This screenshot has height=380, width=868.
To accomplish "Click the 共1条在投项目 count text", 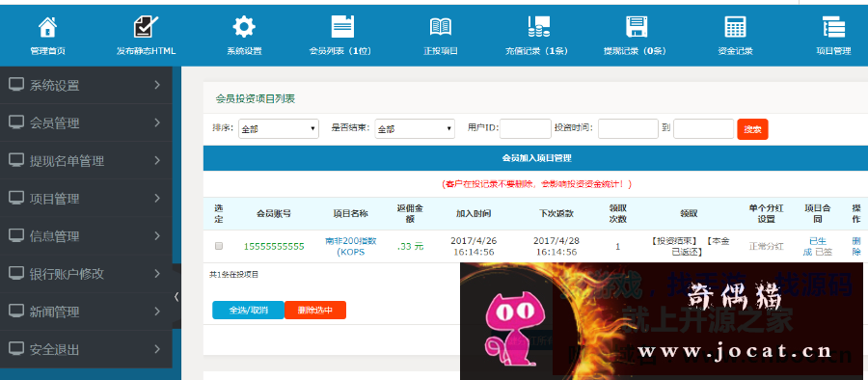I will point(233,274).
